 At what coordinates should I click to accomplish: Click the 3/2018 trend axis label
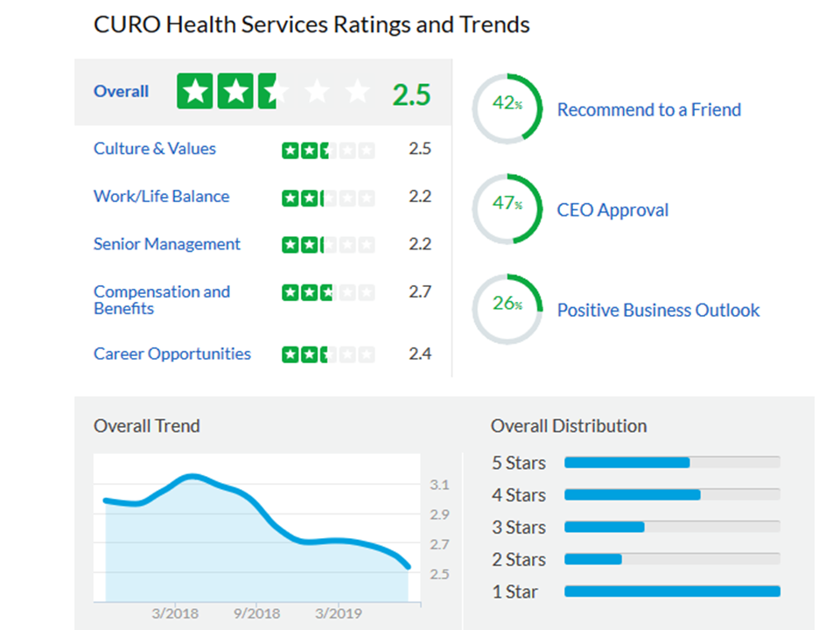pos(175,613)
